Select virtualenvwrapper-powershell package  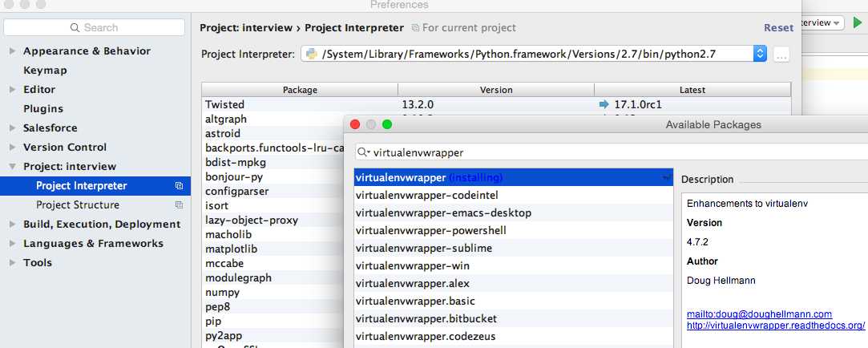(x=513, y=230)
